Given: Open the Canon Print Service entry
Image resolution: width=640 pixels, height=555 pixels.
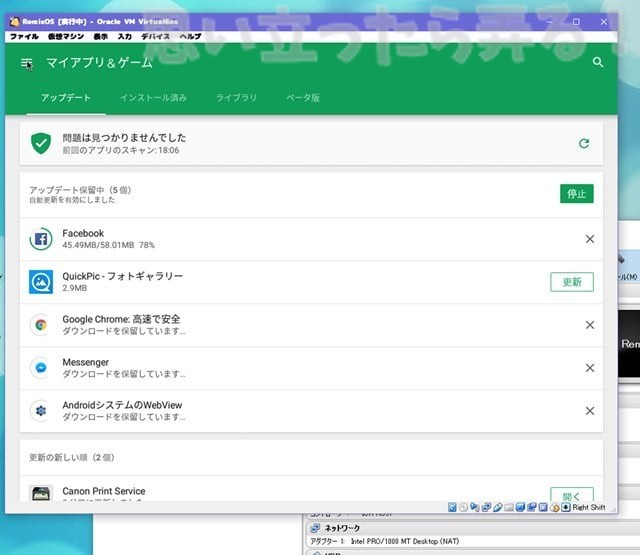Looking at the screenshot, I should pyautogui.click(x=311, y=489).
